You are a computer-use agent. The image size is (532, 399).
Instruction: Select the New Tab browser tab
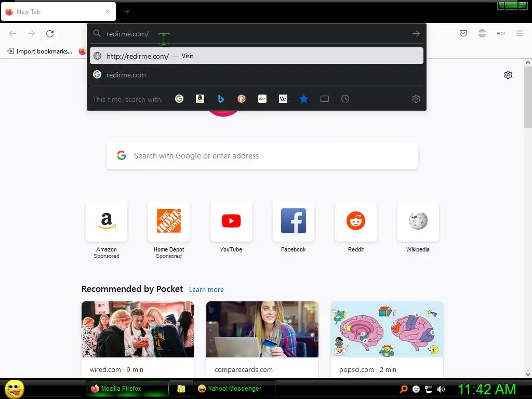coord(58,11)
